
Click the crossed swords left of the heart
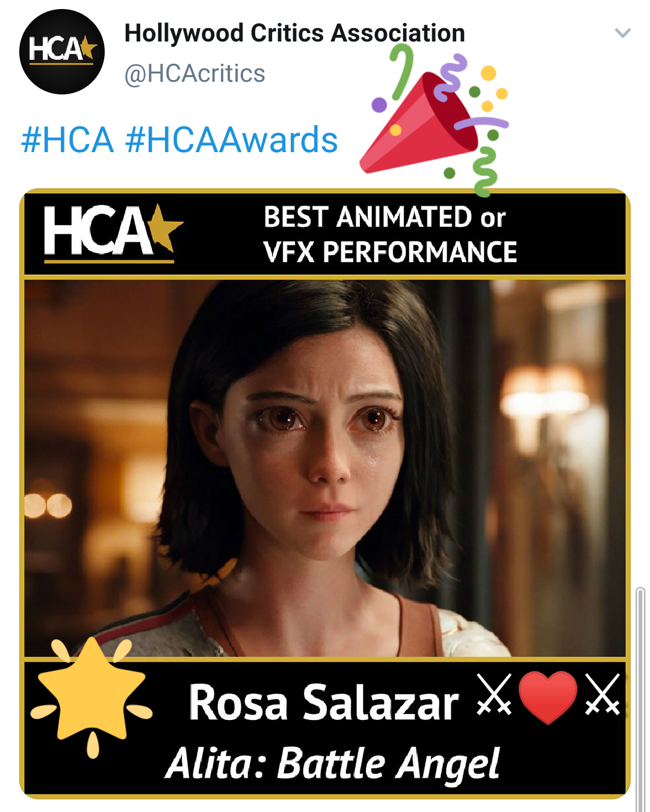click(x=494, y=694)
